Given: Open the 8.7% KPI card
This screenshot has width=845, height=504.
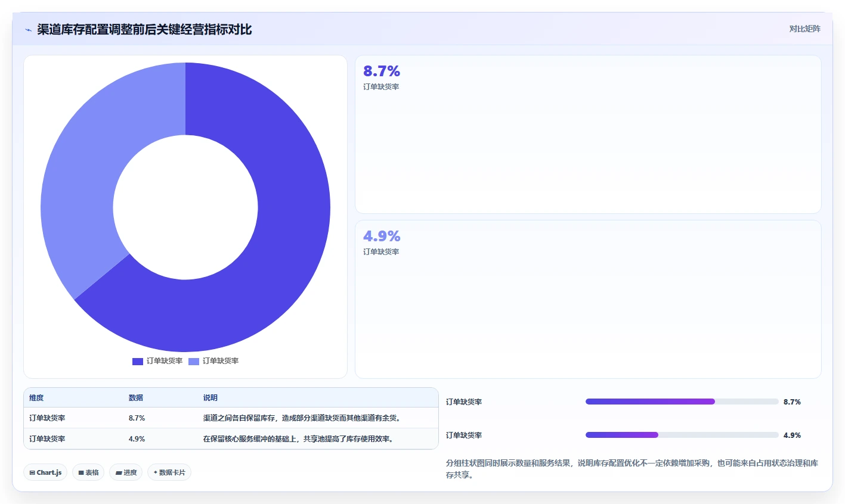Looking at the screenshot, I should coord(588,135).
